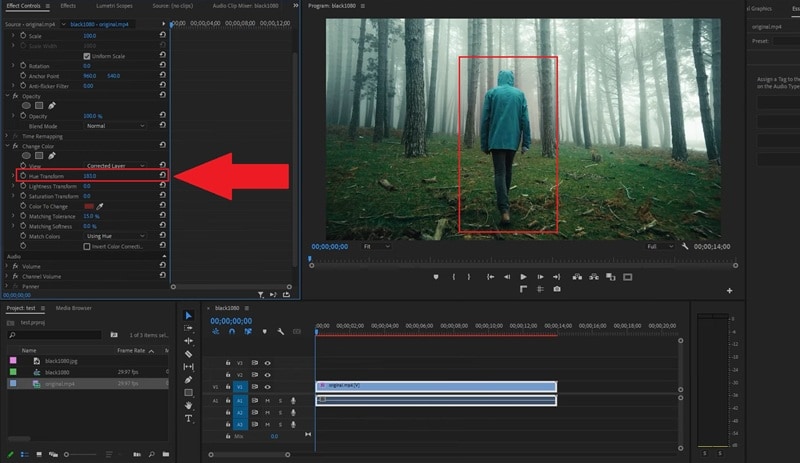Switch to the Lumetri Scopes tab

point(114,6)
